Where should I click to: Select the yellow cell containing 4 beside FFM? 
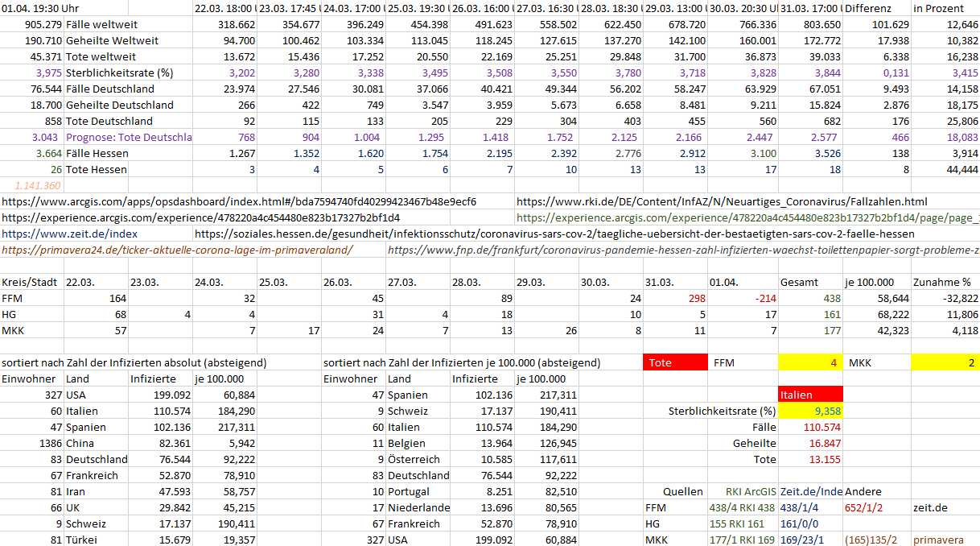tap(811, 362)
